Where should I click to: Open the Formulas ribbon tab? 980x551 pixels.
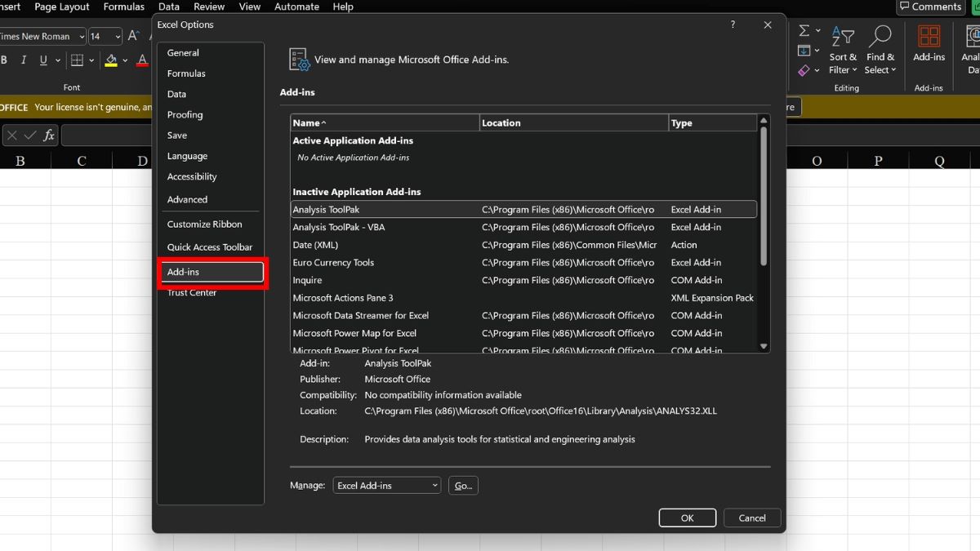124,7
